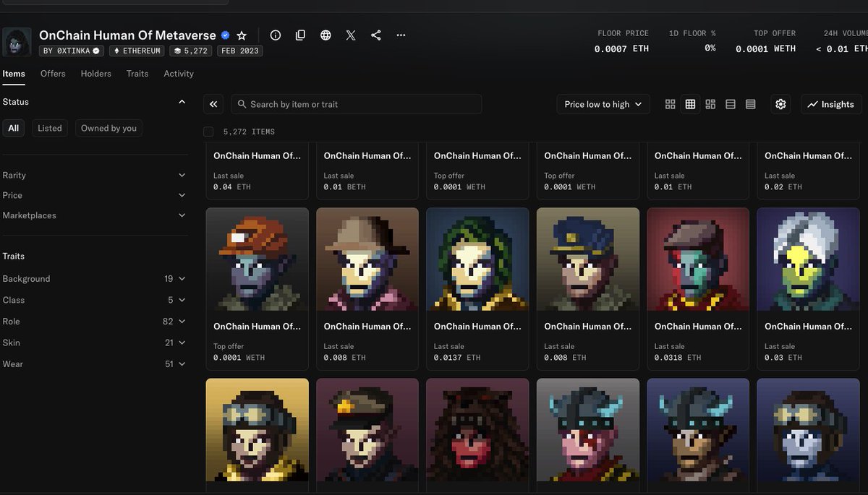The height and width of the screenshot is (495, 868).
Task: Open the collection X (Twitter) link
Action: click(x=351, y=35)
